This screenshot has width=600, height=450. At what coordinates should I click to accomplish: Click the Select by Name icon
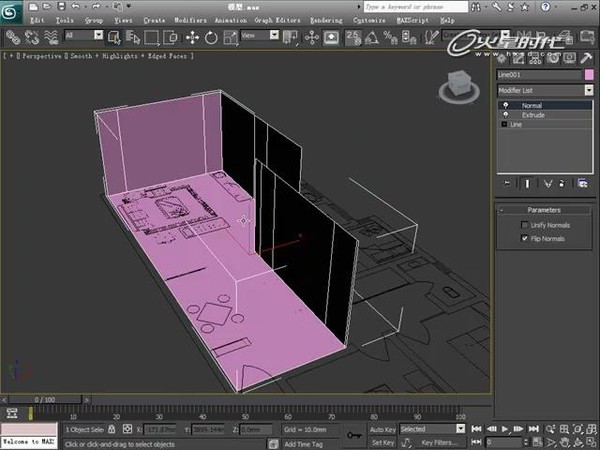click(133, 38)
